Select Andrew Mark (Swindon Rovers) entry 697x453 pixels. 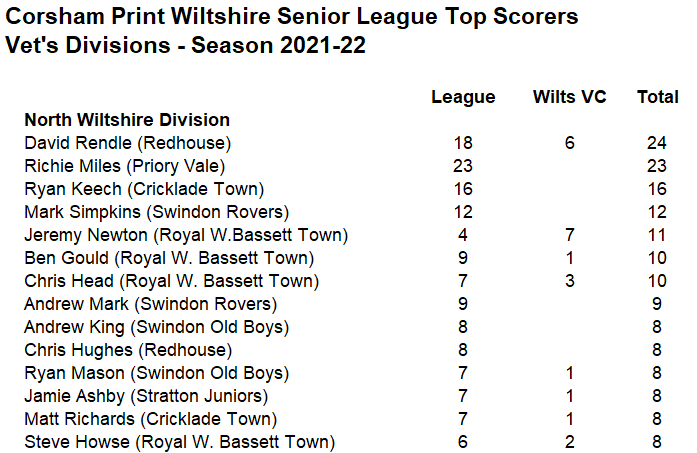[150, 304]
